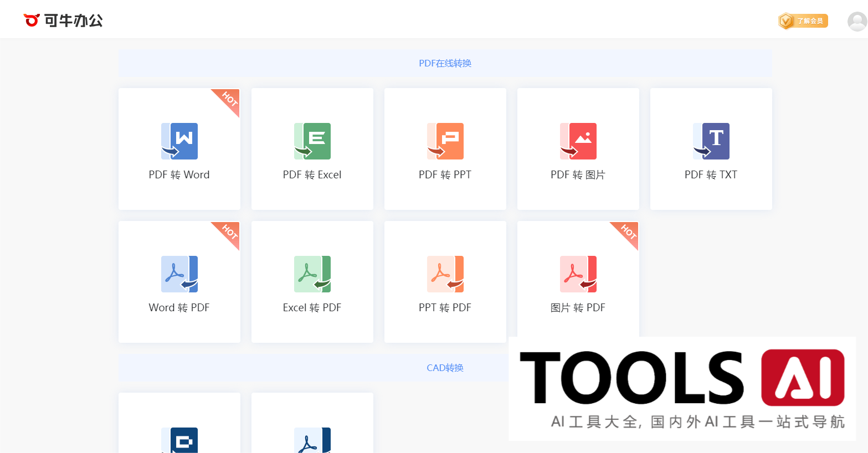868x453 pixels.
Task: Select the Excel 转 PDF icon
Action: pyautogui.click(x=312, y=274)
